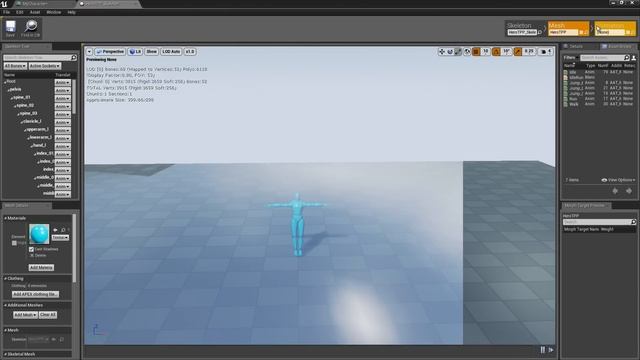Click the browse icon in the Animation mode box

633,32
